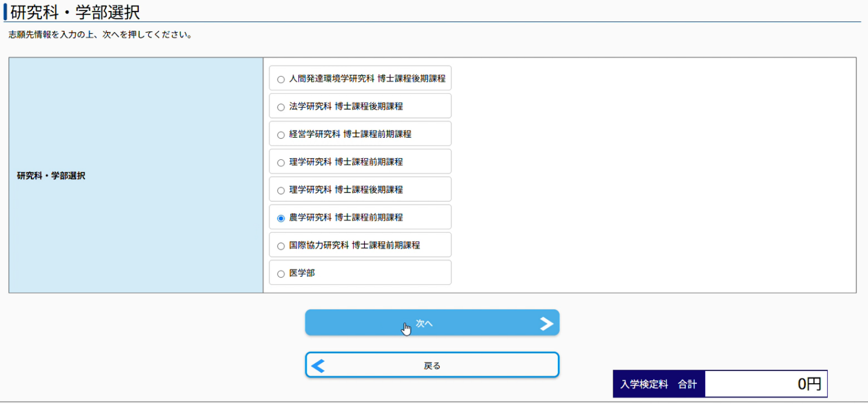Click the 0円 fee total field
This screenshot has width=868, height=404.
pos(766,384)
